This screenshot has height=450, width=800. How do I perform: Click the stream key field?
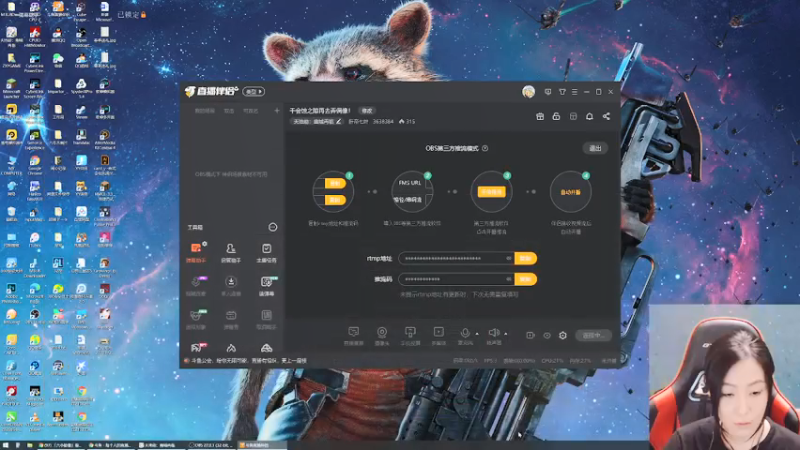(456, 279)
